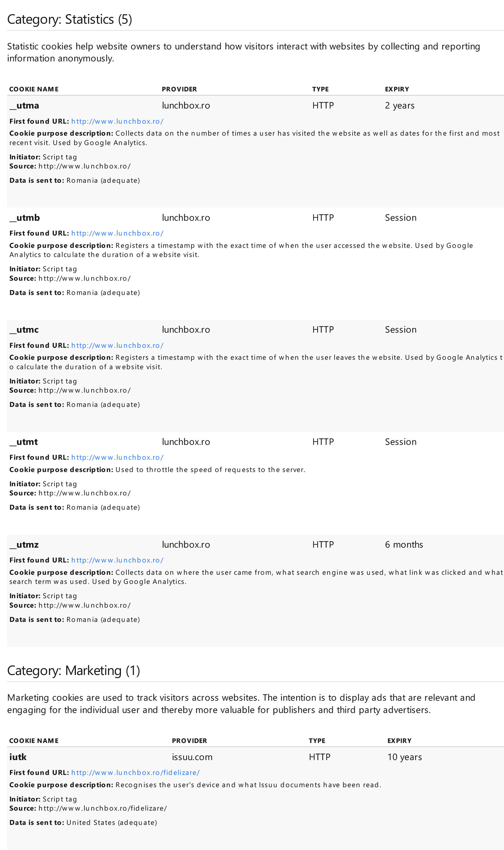Open the iutk cookie's fidelizare URL link
The image size is (504, 850).
[135, 773]
